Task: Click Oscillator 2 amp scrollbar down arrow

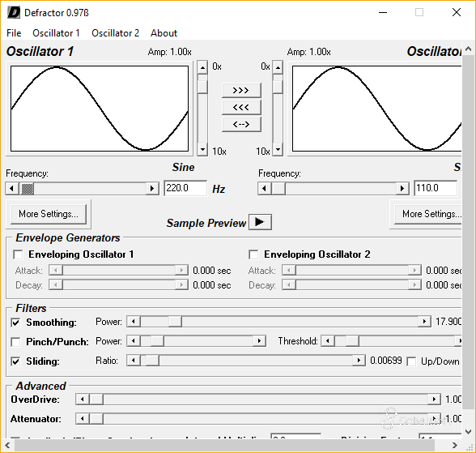Action: pyautogui.click(x=278, y=149)
